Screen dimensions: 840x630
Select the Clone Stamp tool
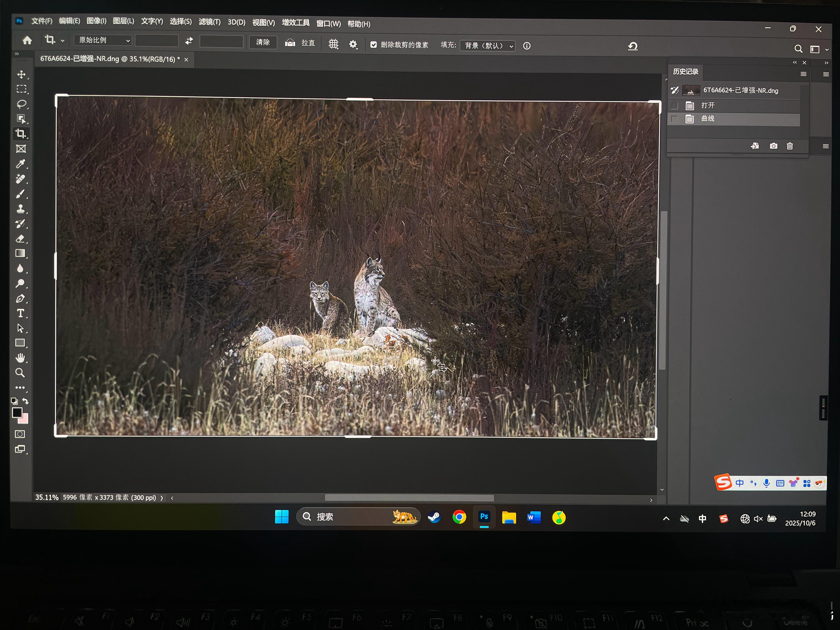20,209
